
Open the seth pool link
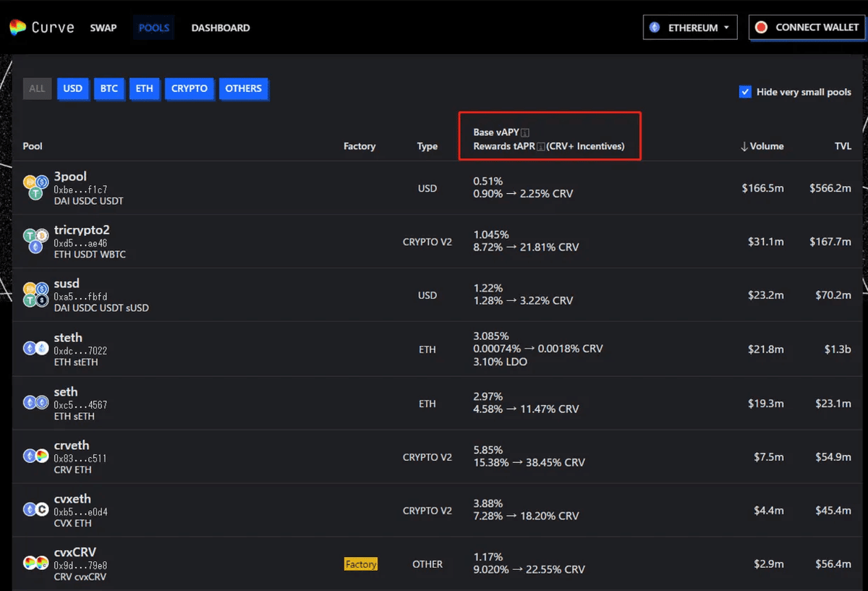pyautogui.click(x=66, y=391)
